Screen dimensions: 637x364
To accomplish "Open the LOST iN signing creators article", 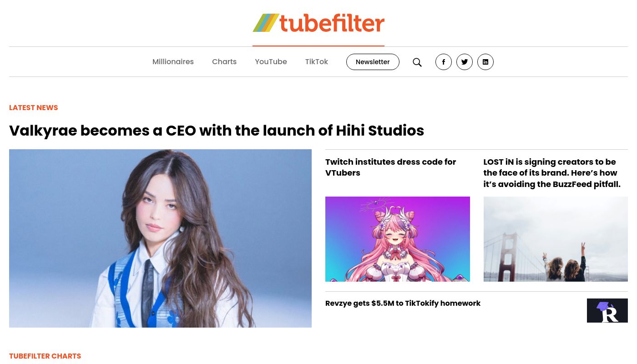I will 552,173.
